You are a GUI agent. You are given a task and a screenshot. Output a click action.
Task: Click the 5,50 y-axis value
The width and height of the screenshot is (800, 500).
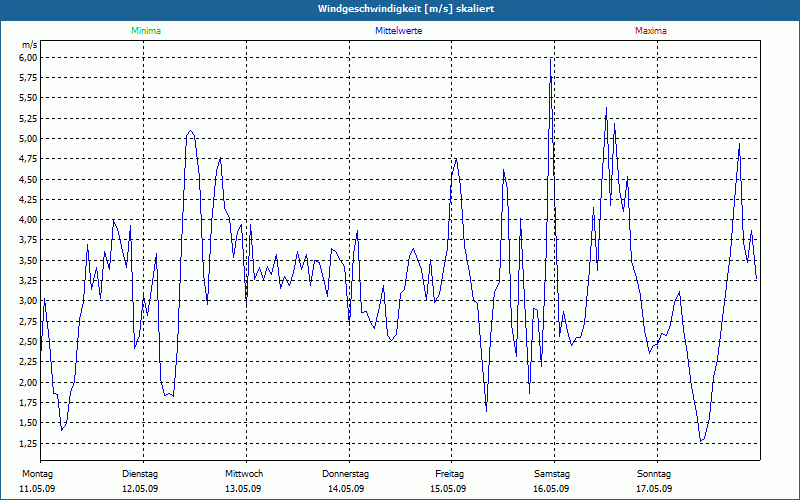point(28,98)
